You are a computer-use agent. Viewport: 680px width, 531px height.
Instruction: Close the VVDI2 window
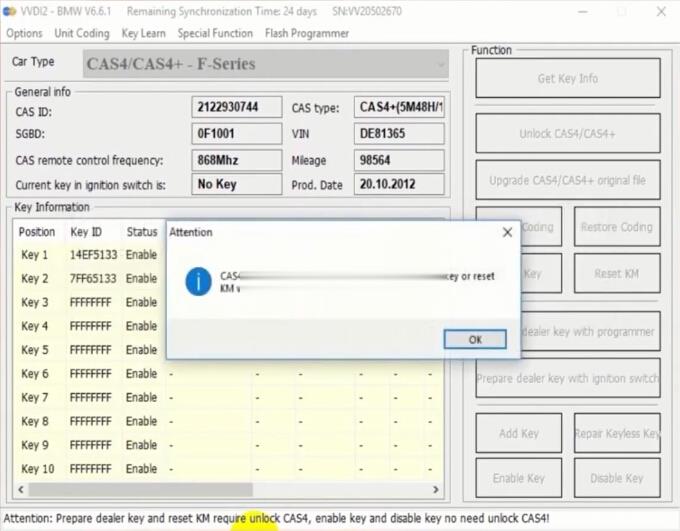click(x=661, y=11)
